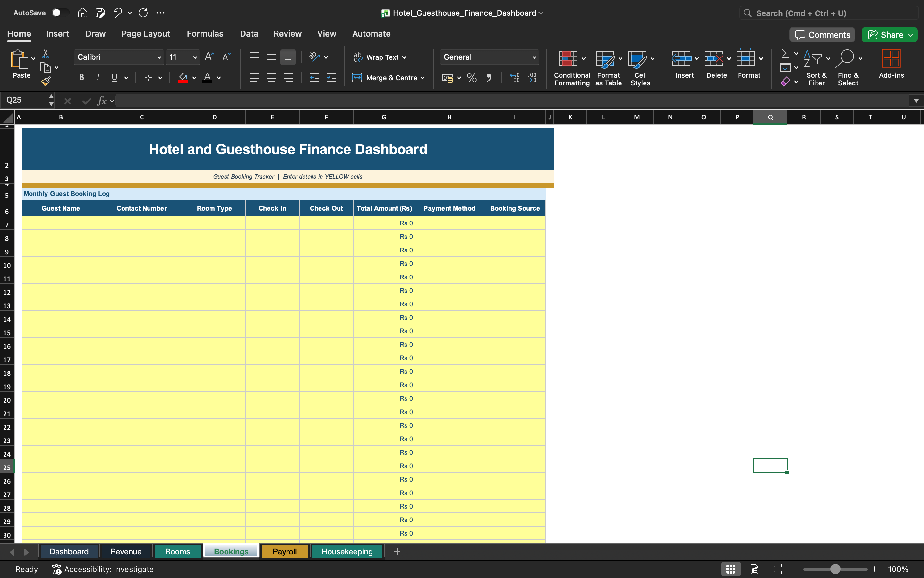Centre text horizontally

pos(271,78)
